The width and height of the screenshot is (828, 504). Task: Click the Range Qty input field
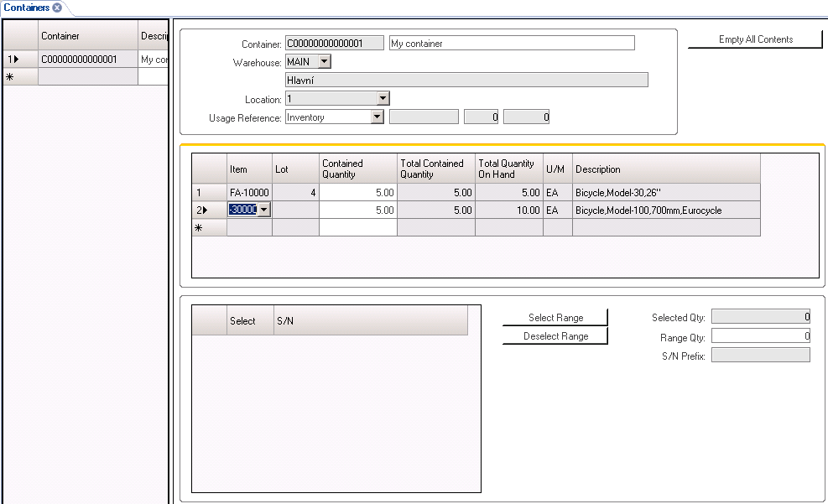point(760,336)
